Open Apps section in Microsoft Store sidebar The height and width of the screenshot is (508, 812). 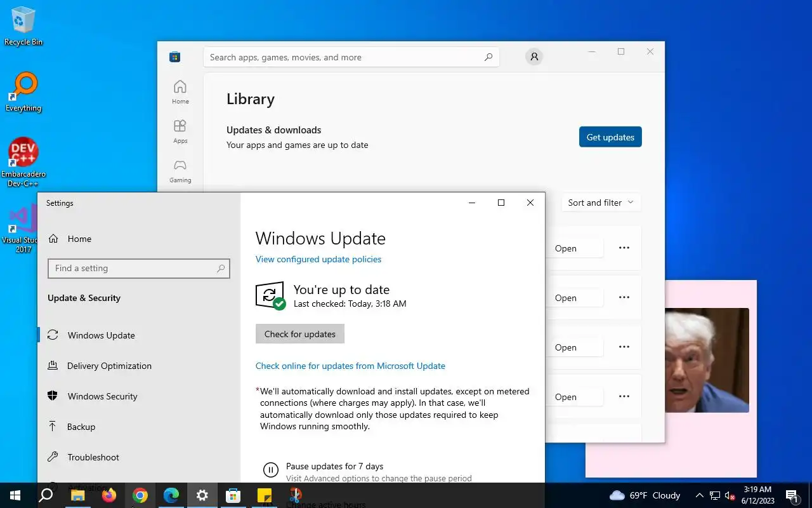tap(180, 131)
